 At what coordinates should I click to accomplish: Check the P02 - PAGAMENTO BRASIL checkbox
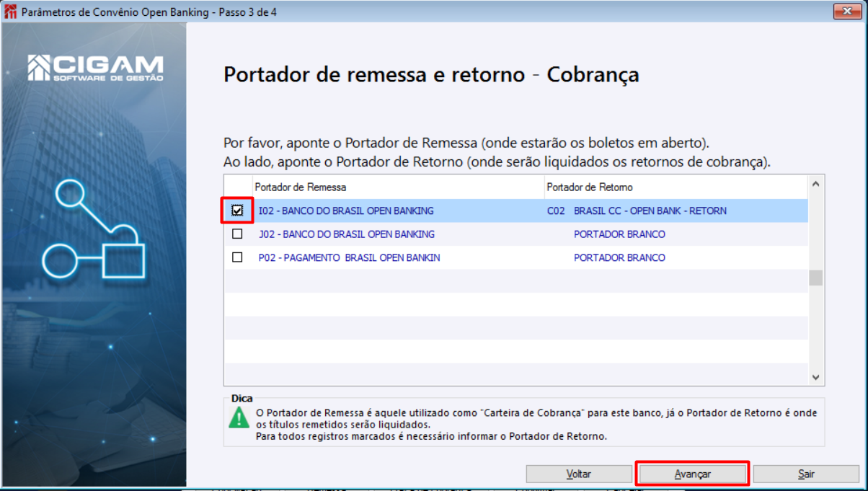pyautogui.click(x=237, y=257)
